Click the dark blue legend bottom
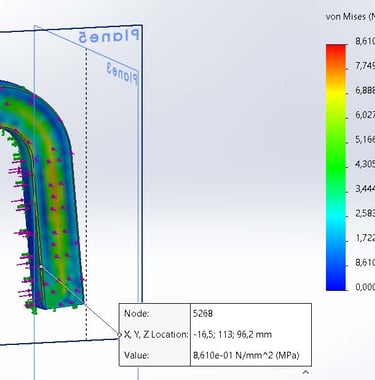Viewport: 375px width, 380px height. point(336,282)
